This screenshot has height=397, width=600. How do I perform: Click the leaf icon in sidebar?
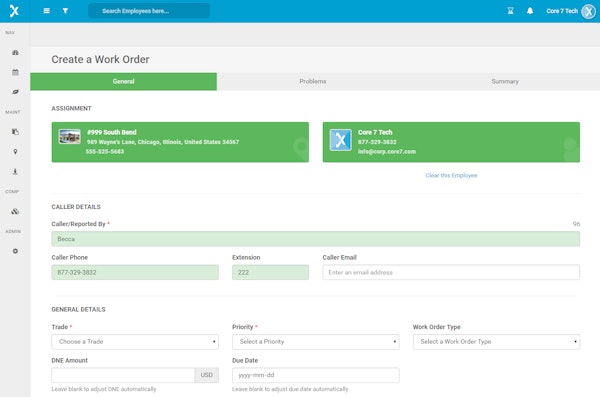tap(15, 92)
